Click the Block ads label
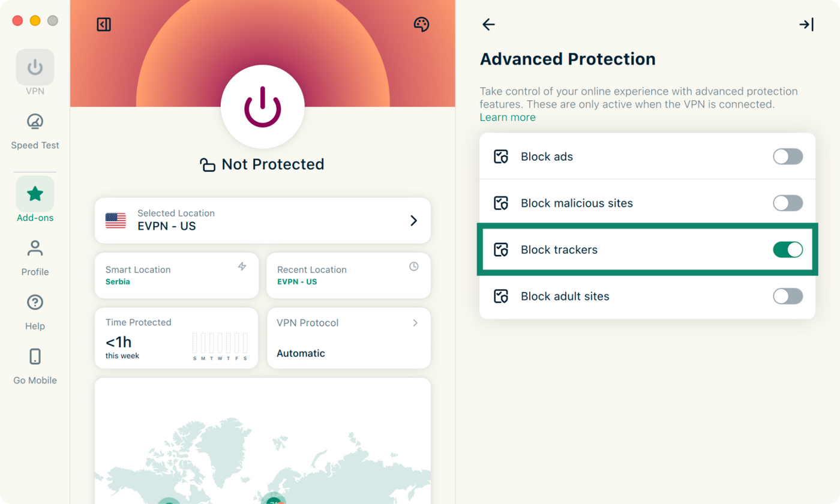840x504 pixels. (x=547, y=157)
